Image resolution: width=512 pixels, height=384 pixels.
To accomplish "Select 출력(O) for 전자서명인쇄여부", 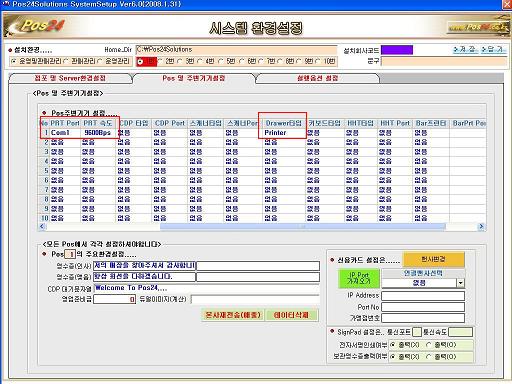I will click(x=429, y=345).
